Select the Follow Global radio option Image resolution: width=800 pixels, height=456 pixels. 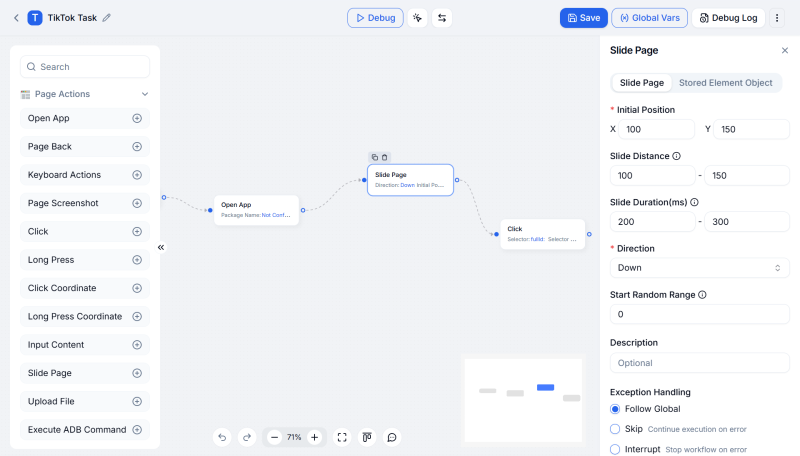pyautogui.click(x=615, y=409)
